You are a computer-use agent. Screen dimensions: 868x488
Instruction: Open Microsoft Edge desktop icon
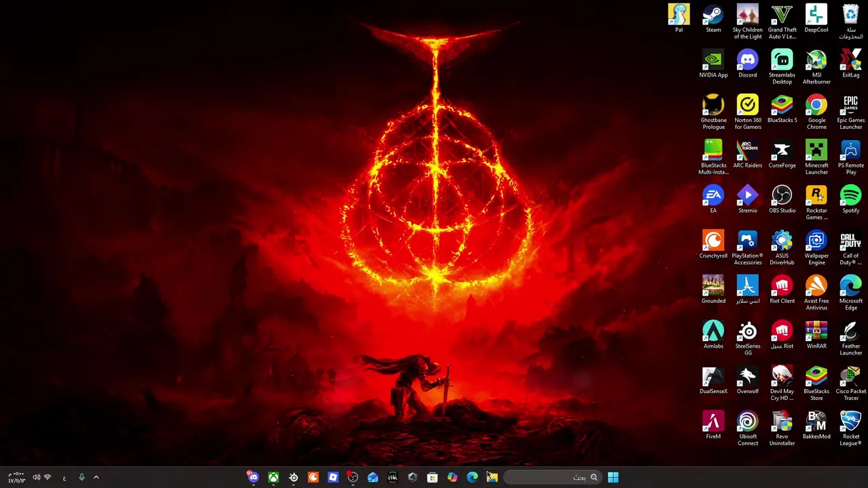click(851, 293)
